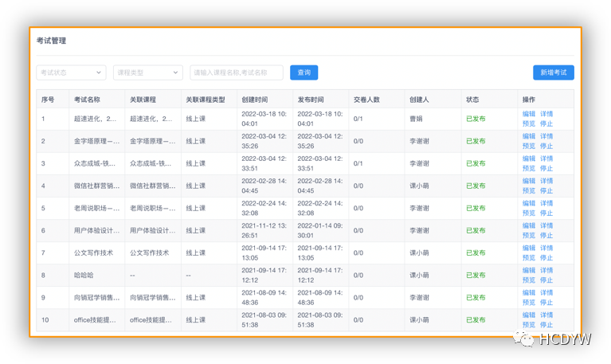Focus the course or exam name search field
Image resolution: width=611 pixels, height=364 pixels.
click(x=237, y=72)
